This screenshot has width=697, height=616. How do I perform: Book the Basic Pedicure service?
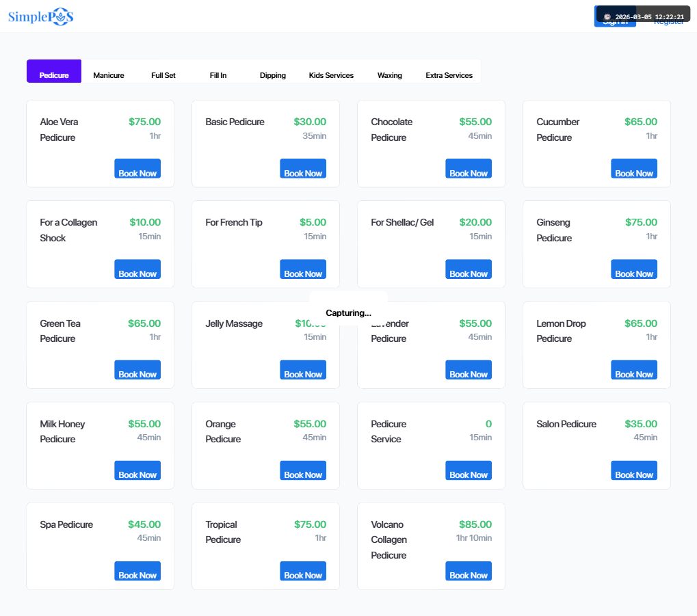[303, 168]
